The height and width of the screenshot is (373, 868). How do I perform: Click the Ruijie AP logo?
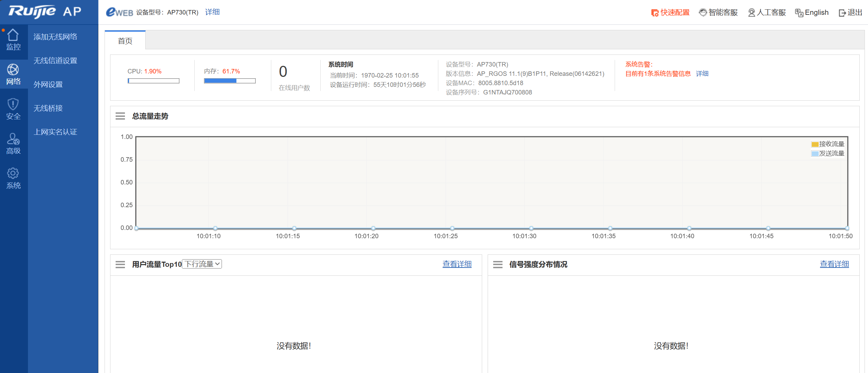[45, 12]
